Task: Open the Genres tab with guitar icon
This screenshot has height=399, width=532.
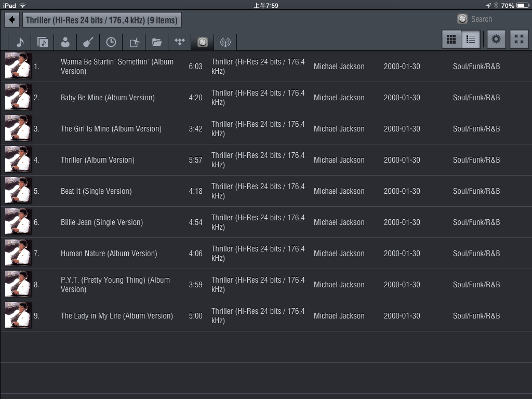Action: pos(88,42)
